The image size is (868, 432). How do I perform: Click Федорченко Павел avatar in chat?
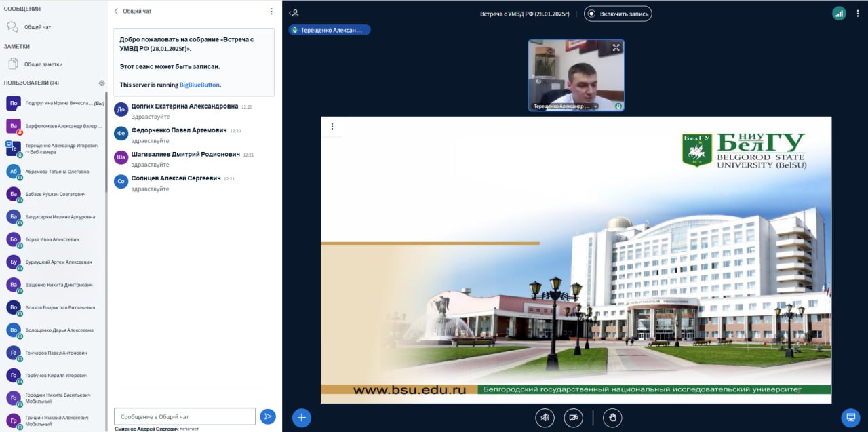(x=121, y=134)
